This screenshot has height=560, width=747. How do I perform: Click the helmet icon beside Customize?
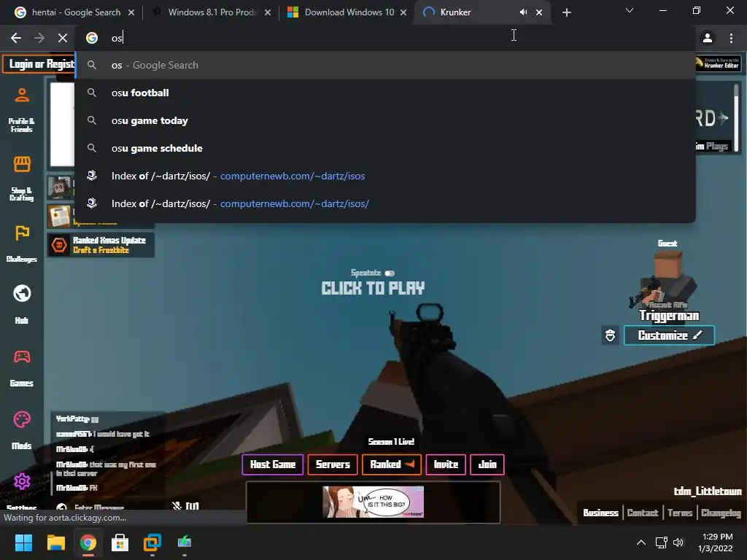610,335
